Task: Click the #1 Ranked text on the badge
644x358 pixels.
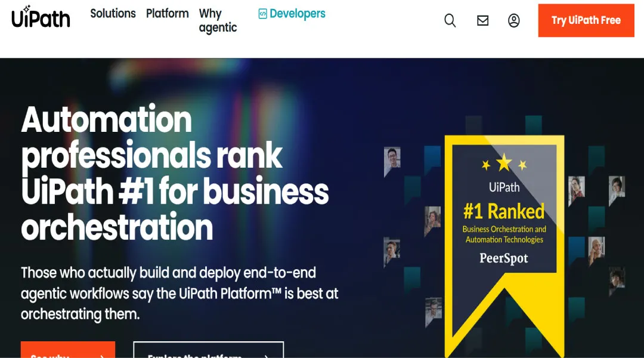Action: point(504,211)
